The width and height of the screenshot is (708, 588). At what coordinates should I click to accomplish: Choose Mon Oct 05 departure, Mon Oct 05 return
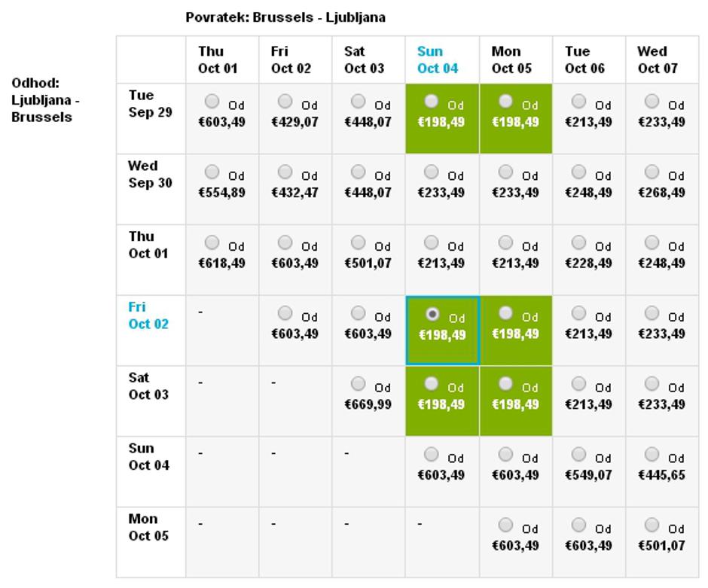pyautogui.click(x=505, y=525)
